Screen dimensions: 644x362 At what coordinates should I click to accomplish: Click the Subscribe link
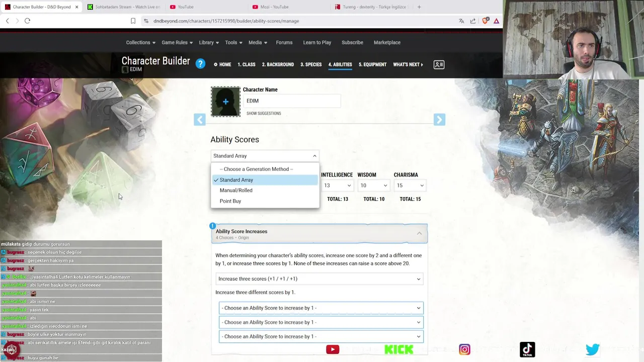pyautogui.click(x=352, y=42)
